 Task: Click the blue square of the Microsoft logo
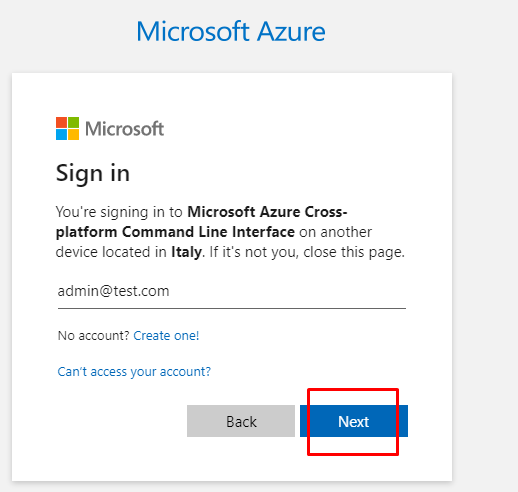[x=61, y=134]
